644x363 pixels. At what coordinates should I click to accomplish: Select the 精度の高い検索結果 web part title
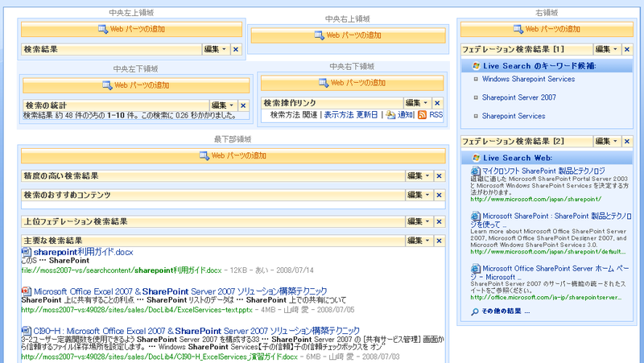[x=61, y=175]
